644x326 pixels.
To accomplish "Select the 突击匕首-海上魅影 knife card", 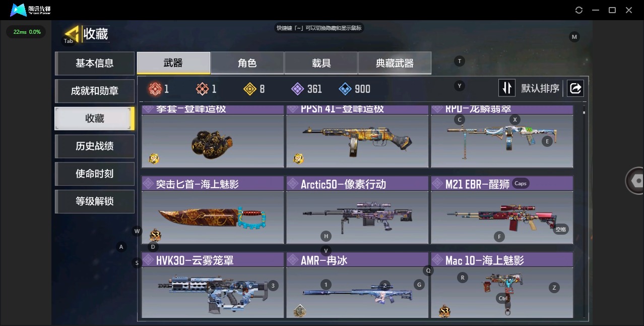I will pos(213,210).
